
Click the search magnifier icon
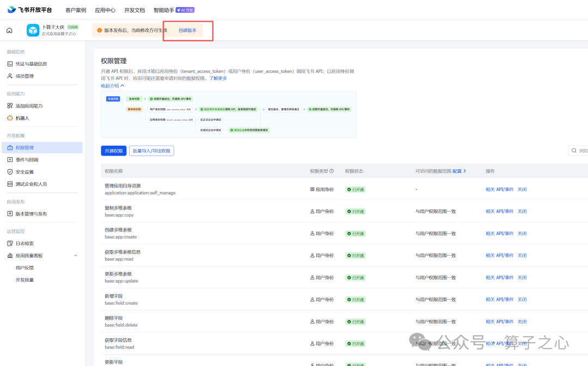(x=574, y=151)
